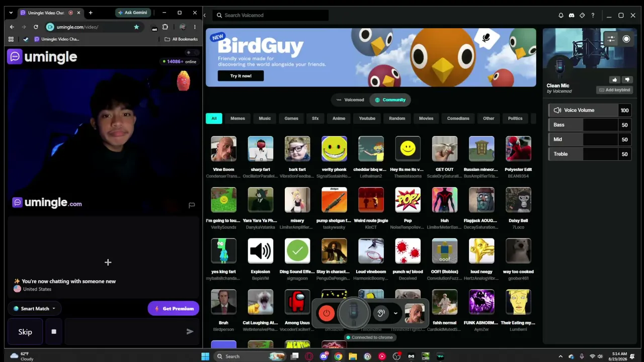Play the OOF! (Roblox) sound

[445, 251]
